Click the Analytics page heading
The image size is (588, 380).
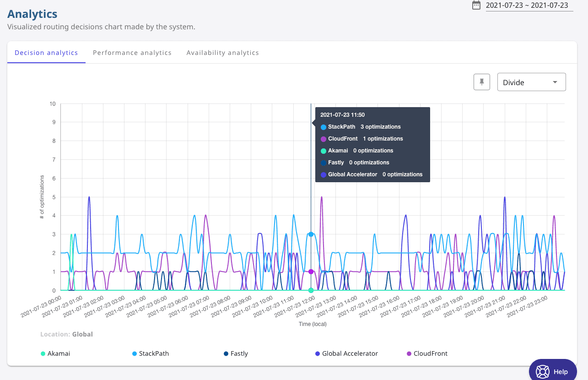[32, 14]
